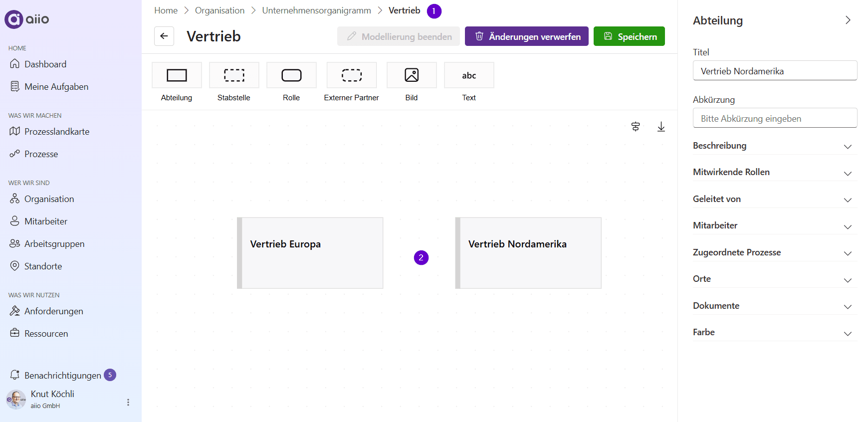This screenshot has height=422, width=868.
Task: Click Änderungen verwerfen button
Action: (527, 36)
